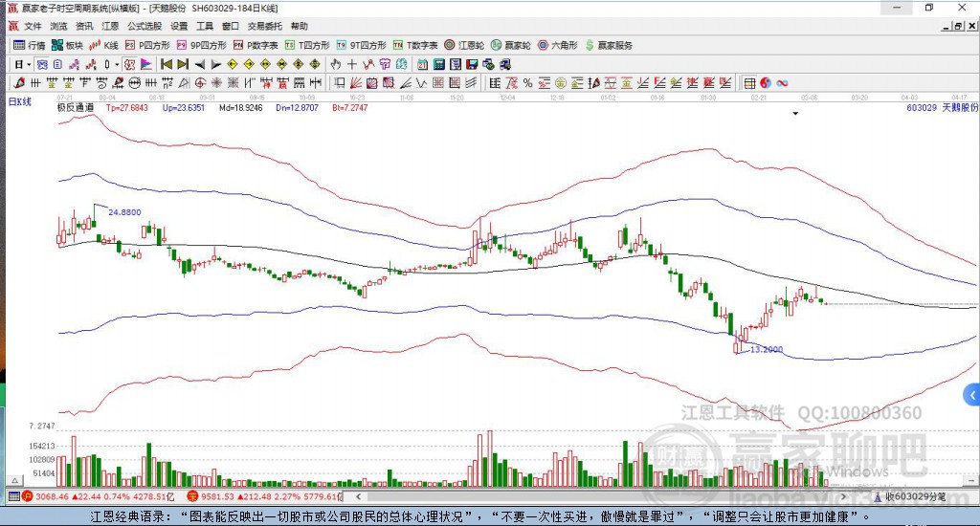Open the 江恩 menu
Viewport: 980px width, 526px height.
110,26
